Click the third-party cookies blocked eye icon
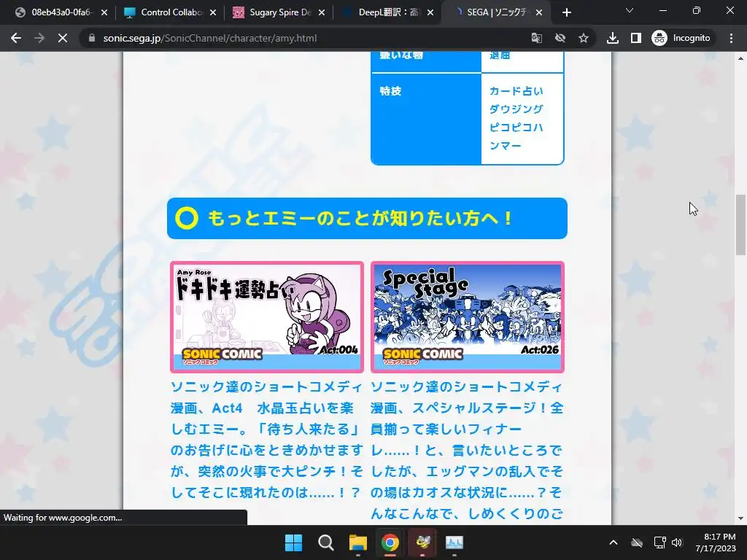Screen dimensions: 747x560 coord(560,38)
